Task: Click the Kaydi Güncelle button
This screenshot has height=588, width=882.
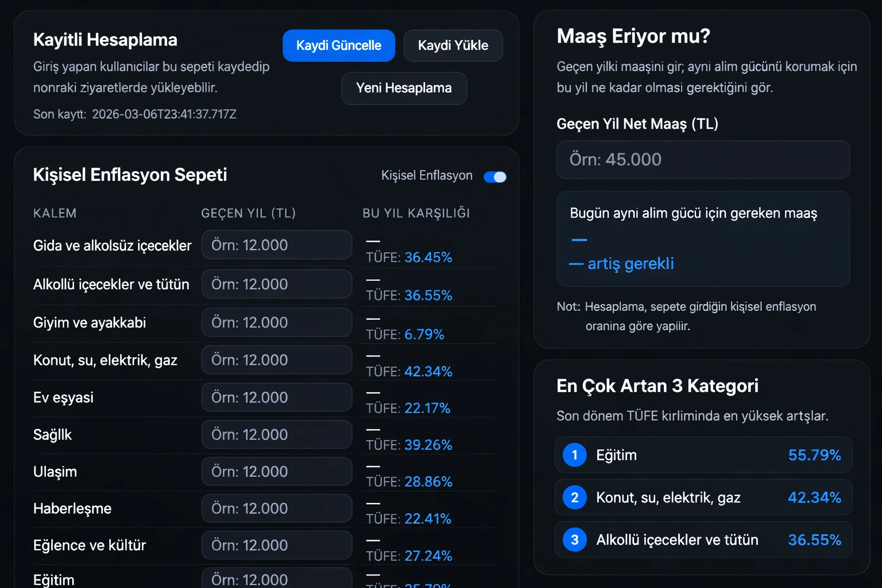Action: (x=339, y=45)
